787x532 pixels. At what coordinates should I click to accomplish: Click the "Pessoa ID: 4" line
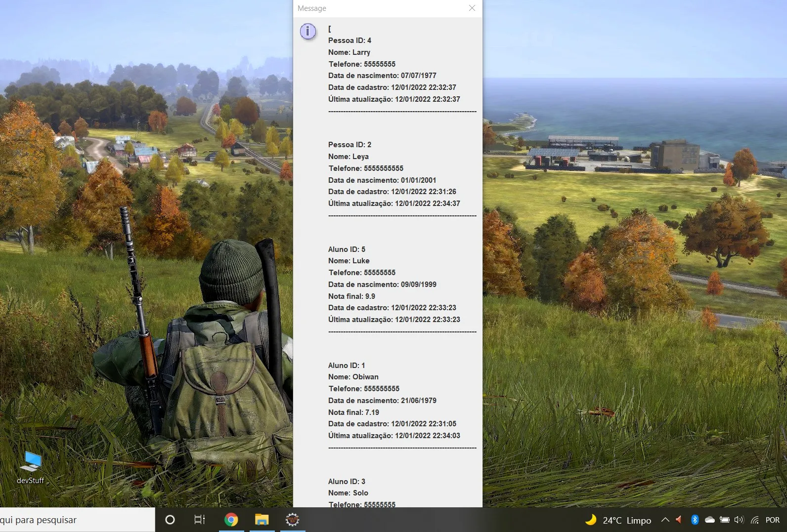(x=350, y=41)
